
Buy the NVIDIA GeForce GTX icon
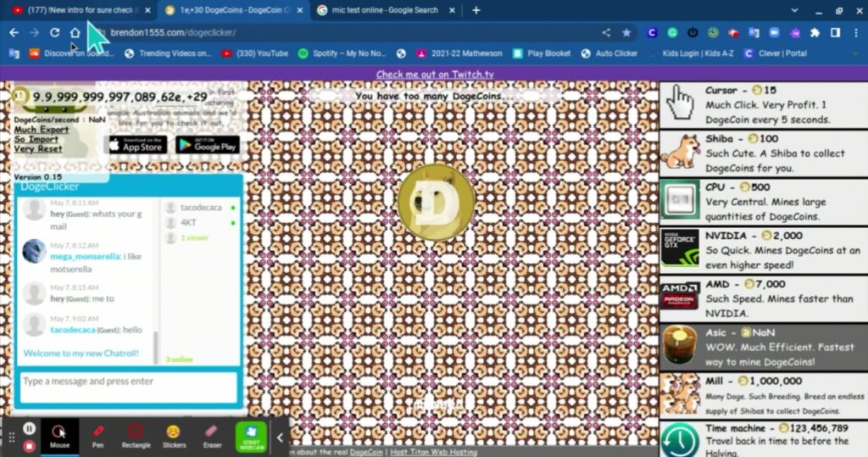tap(680, 248)
